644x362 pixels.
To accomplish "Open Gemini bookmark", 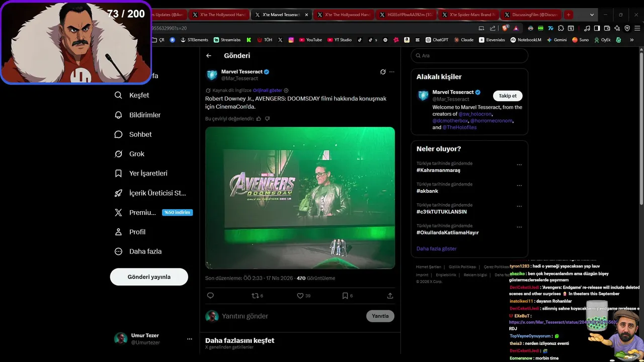I will [x=556, y=40].
